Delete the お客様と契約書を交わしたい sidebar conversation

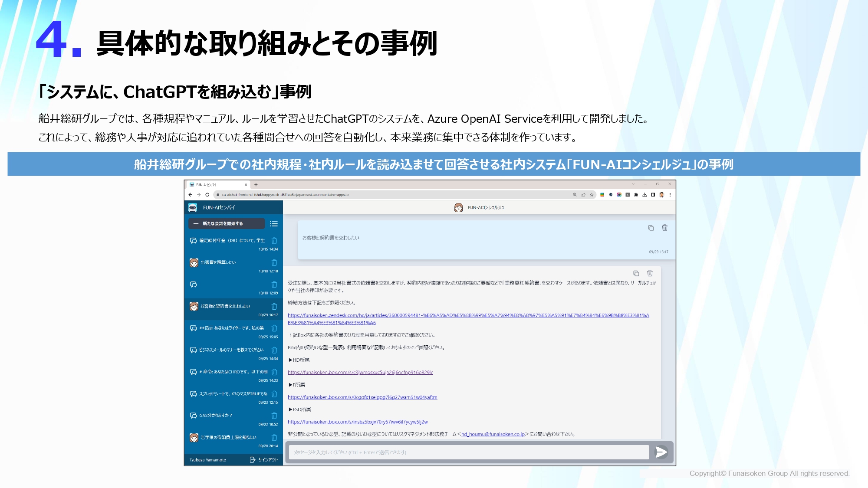click(274, 307)
